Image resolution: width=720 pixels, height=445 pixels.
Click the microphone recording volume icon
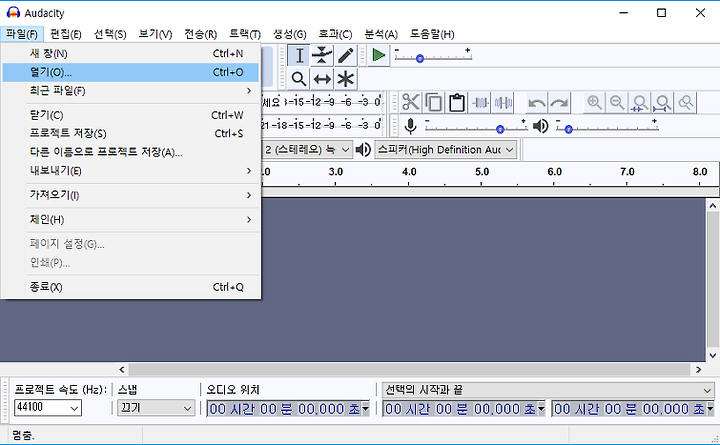coord(411,125)
